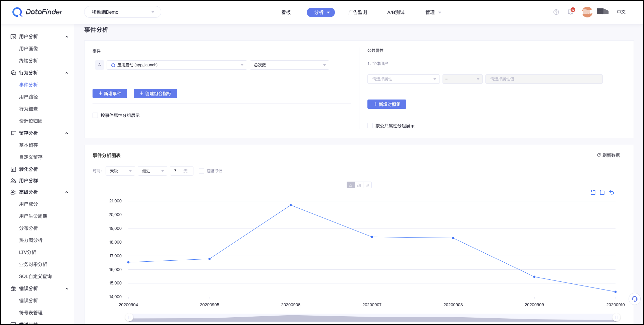Click the user avatar picture
The width and height of the screenshot is (644, 325).
coord(587,12)
